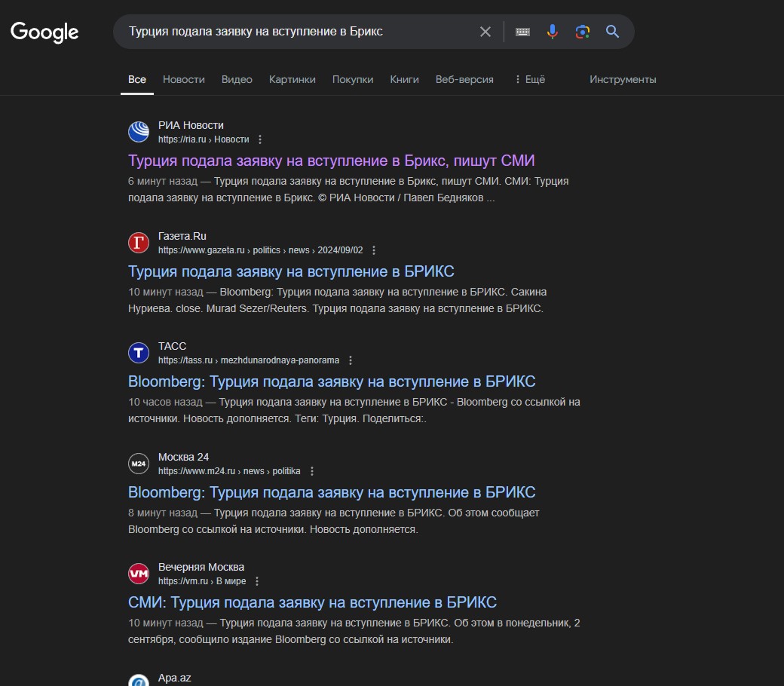Click the search input field text
Image resolution: width=784 pixels, height=686 pixels.
pyautogui.click(x=256, y=32)
